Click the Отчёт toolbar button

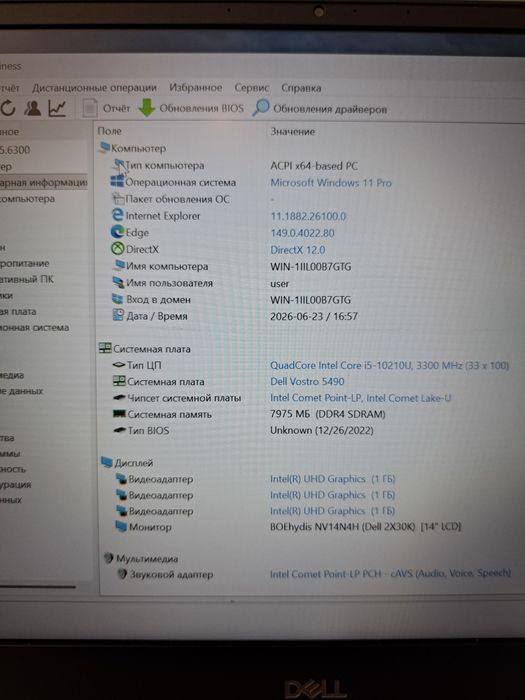click(x=107, y=108)
